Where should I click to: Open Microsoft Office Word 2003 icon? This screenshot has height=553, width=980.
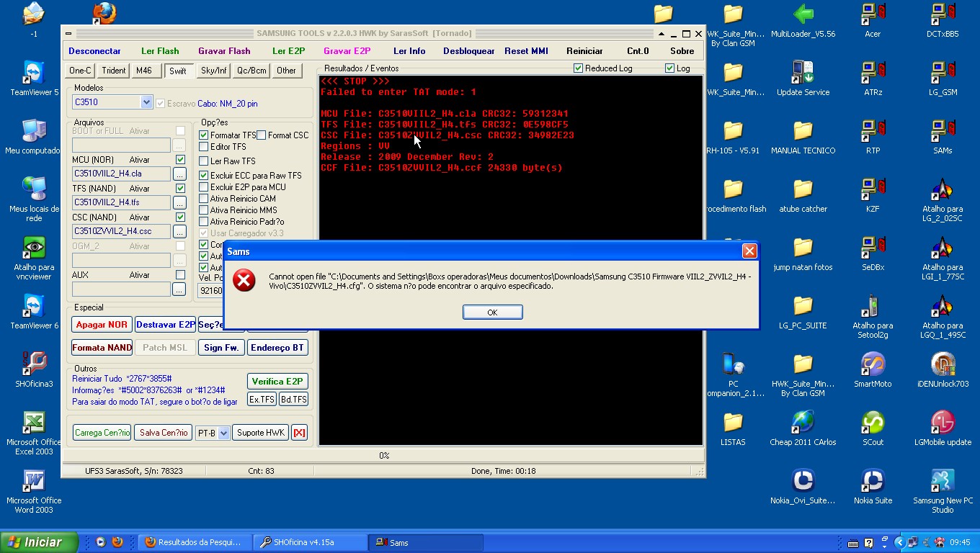click(x=34, y=492)
